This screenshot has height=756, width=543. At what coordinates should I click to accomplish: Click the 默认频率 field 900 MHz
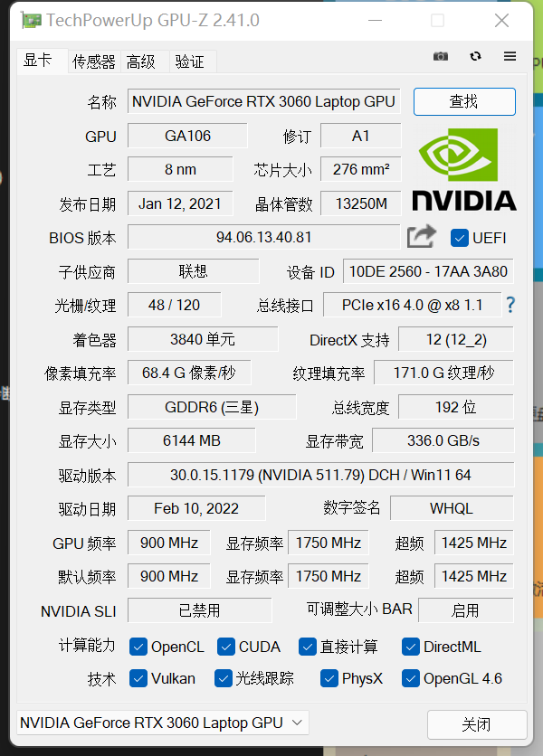coord(169,576)
